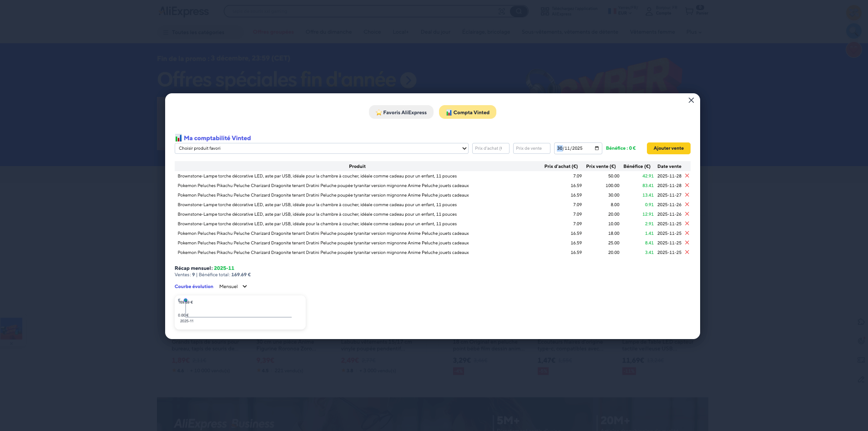Click the Prix de vente field
868x431 pixels.
[x=531, y=148]
